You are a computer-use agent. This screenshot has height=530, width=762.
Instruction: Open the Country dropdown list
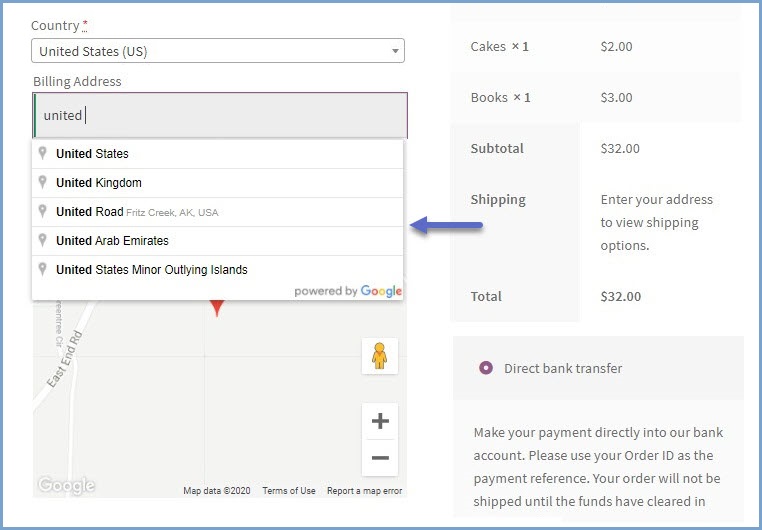[x=218, y=51]
